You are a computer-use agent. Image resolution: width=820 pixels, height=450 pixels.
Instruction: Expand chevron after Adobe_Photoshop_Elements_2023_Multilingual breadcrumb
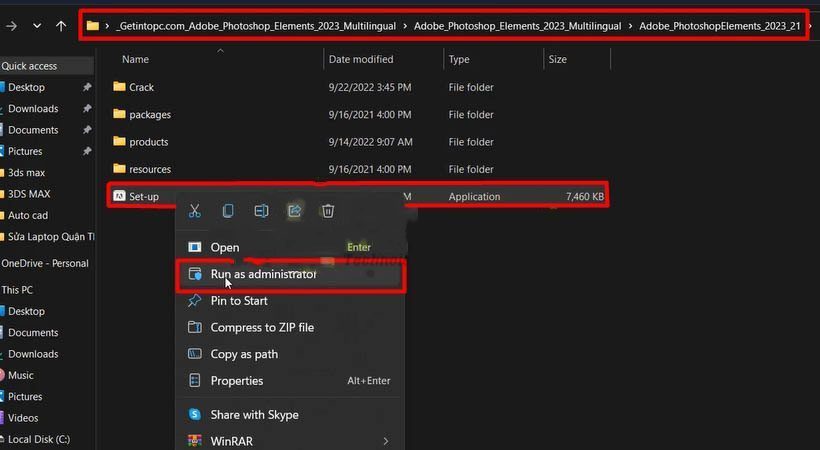[x=630, y=26]
